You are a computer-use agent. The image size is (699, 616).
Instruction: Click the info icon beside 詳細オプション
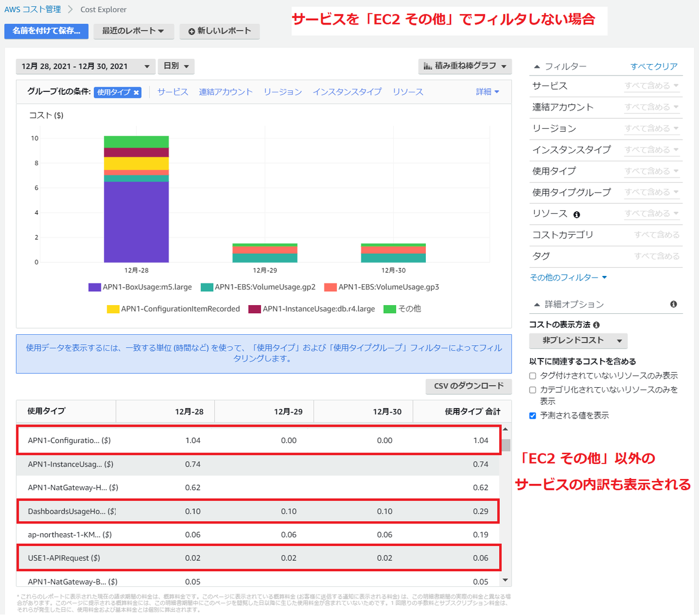click(x=673, y=304)
